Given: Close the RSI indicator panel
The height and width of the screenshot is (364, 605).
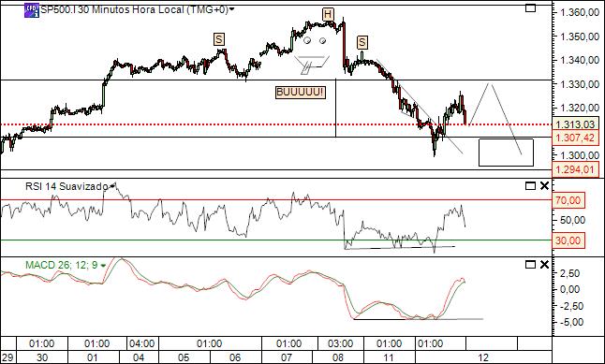Looking at the screenshot, I should pos(544,186).
